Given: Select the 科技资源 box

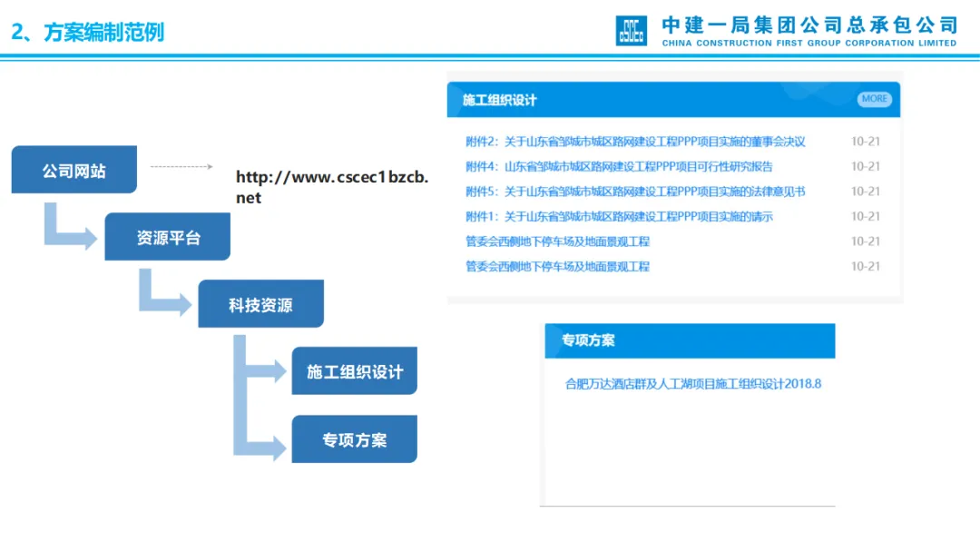Looking at the screenshot, I should tap(260, 304).
